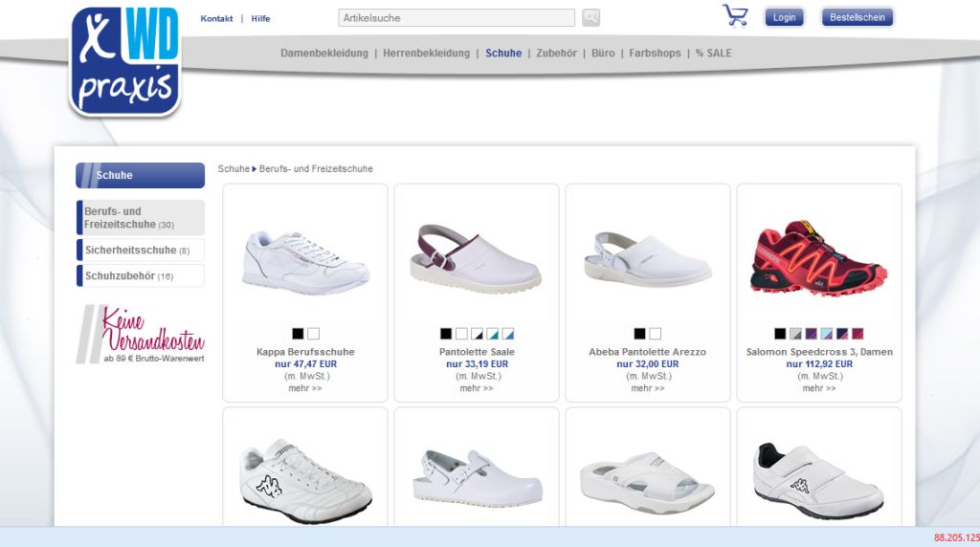Pick black swatch for Pantolette Saale
This screenshot has width=980, height=547.
446,334
